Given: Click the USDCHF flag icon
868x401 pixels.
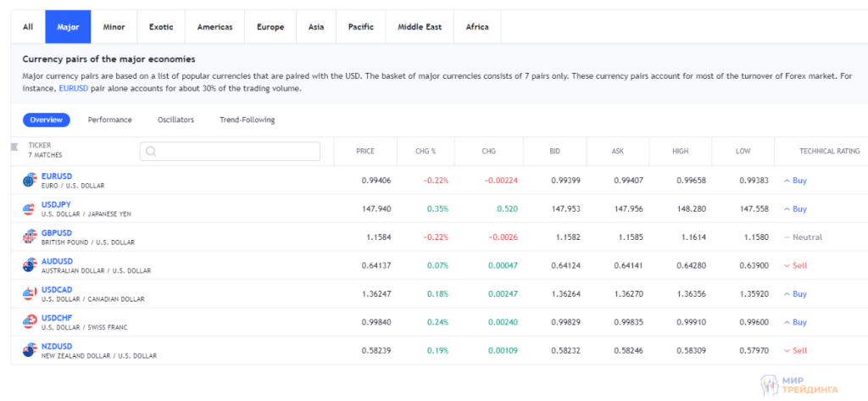Looking at the screenshot, I should pyautogui.click(x=29, y=322).
